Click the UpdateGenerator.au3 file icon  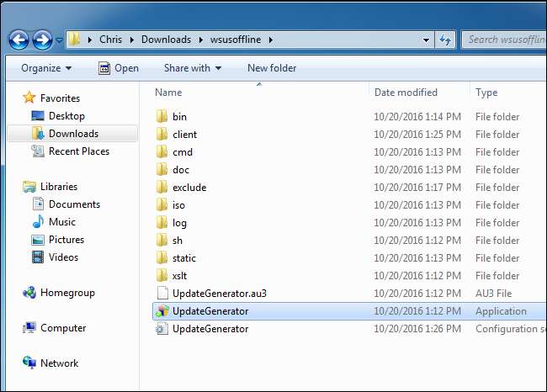pyautogui.click(x=162, y=294)
